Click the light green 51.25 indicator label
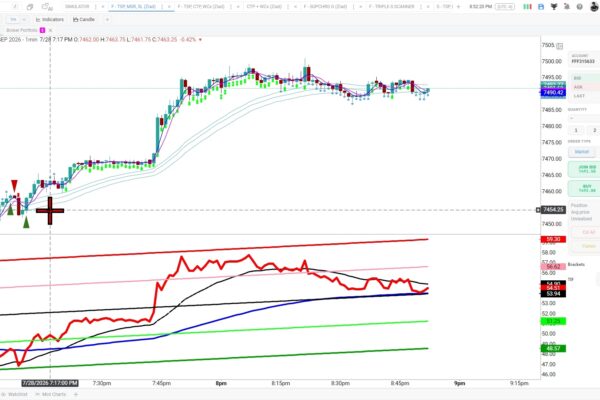The width and height of the screenshot is (600, 400). click(x=553, y=321)
